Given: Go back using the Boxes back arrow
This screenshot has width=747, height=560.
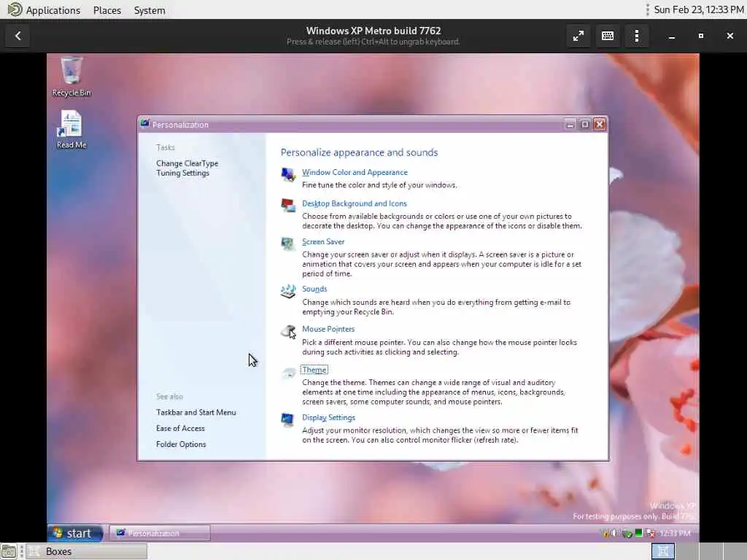Looking at the screenshot, I should point(18,36).
